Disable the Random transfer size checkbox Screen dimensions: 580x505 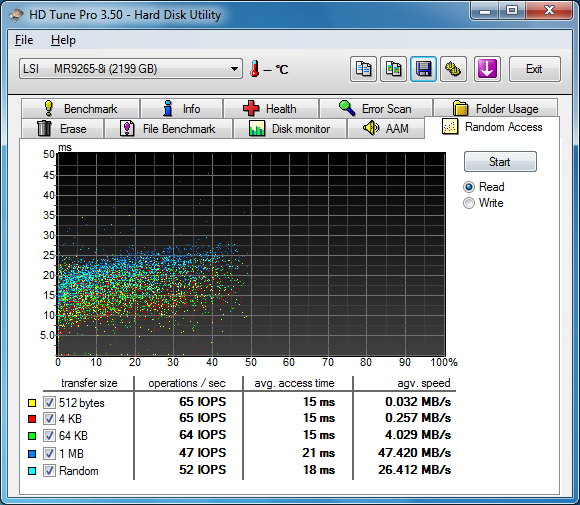click(x=49, y=471)
